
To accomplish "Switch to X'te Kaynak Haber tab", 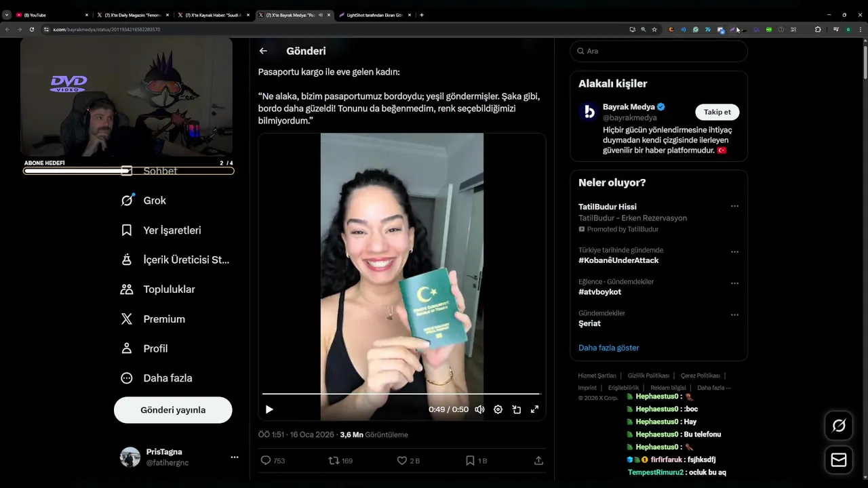I will (x=213, y=15).
